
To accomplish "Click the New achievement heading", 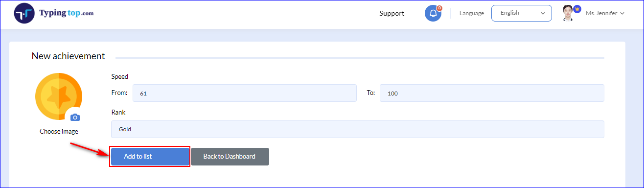I will [x=68, y=56].
